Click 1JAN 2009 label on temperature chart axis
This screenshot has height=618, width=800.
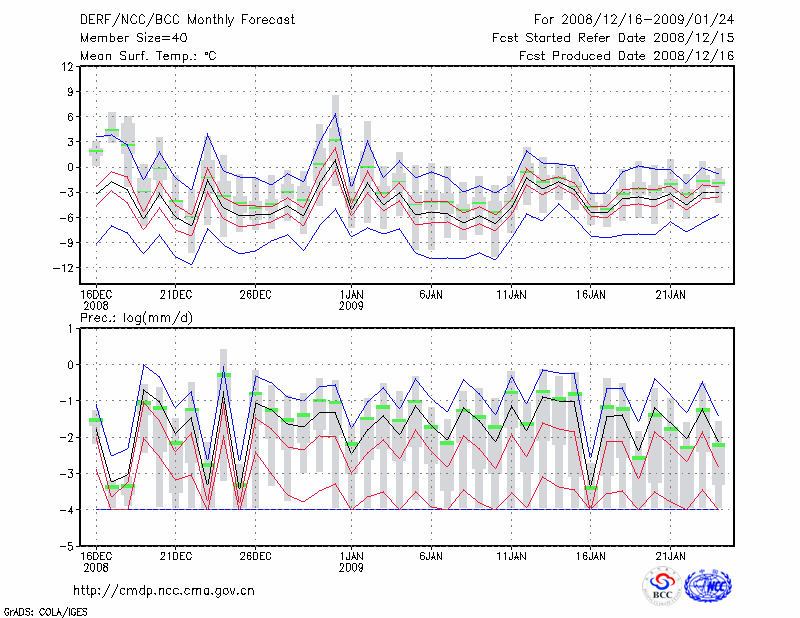point(351,300)
